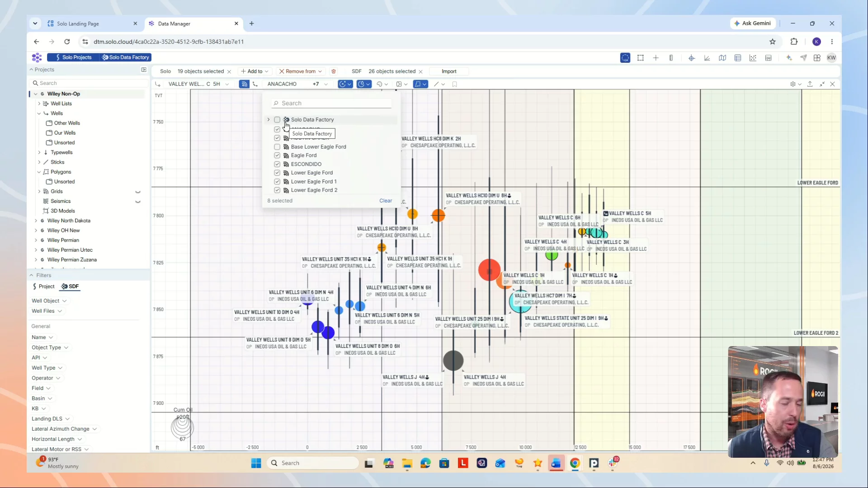Screen dimensions: 868x488
Task: Uncheck the ESCONDIDO checkbox
Action: 277,164
